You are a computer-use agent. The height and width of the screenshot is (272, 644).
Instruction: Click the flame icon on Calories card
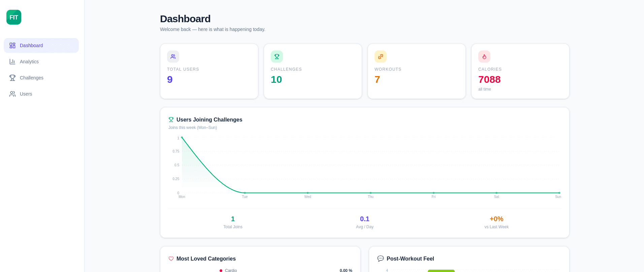point(484,57)
